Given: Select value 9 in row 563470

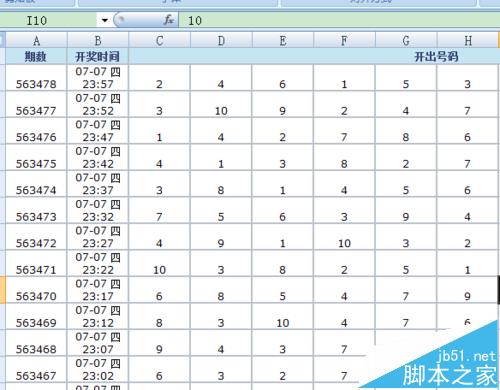Looking at the screenshot, I should [468, 290].
